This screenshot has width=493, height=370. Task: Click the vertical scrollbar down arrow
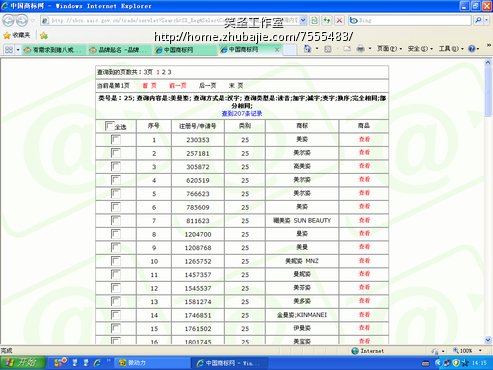tap(488, 340)
